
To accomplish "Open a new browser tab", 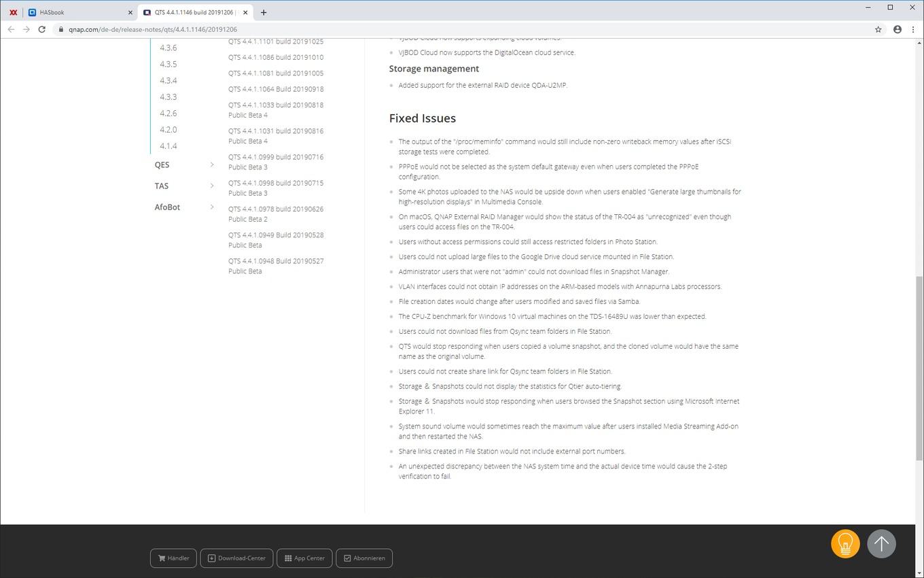I will coord(264,12).
